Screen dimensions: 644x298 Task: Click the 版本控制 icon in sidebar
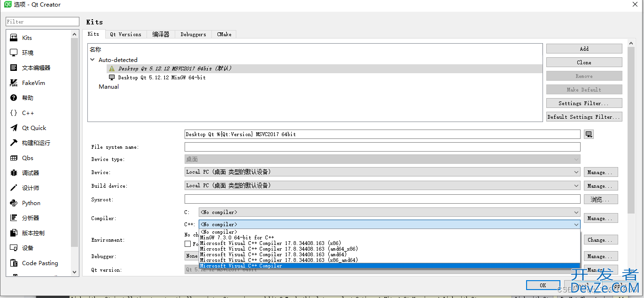click(x=14, y=233)
